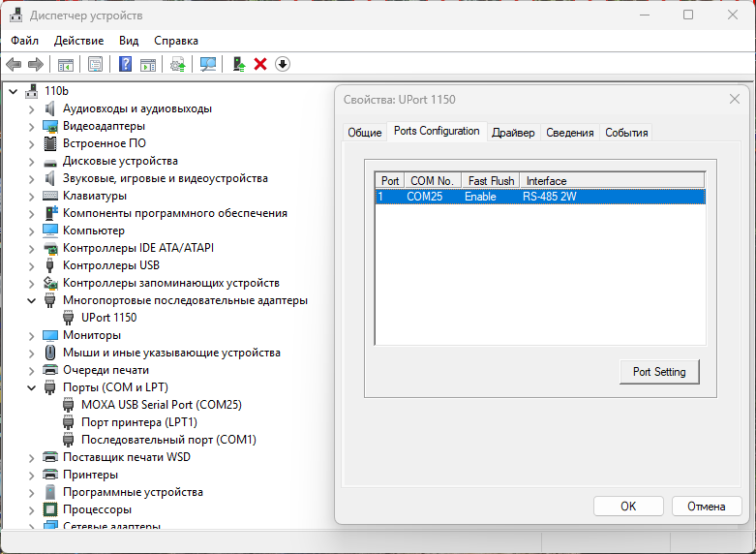Click the Print queues printer icon
The width and height of the screenshot is (756, 554).
click(50, 370)
